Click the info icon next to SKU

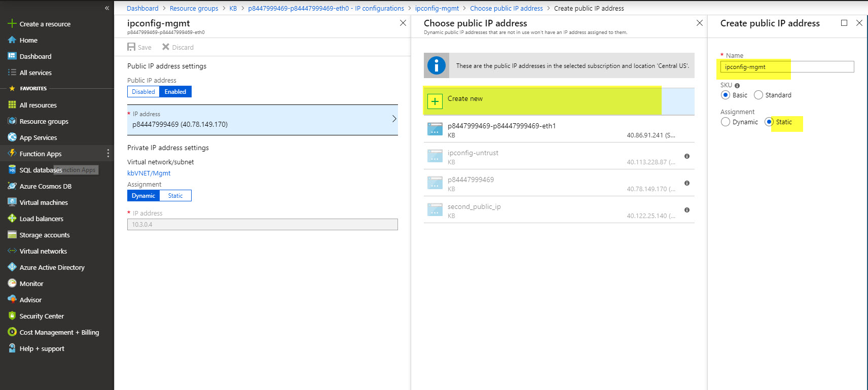pyautogui.click(x=737, y=86)
